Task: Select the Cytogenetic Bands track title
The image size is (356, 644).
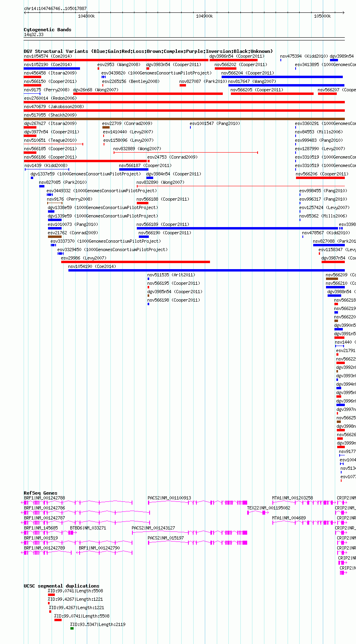Action: (48, 30)
